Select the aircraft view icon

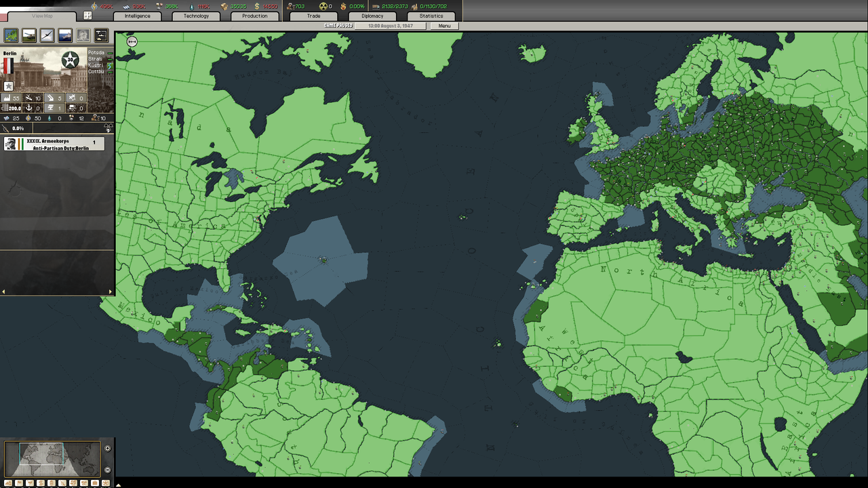point(47,35)
